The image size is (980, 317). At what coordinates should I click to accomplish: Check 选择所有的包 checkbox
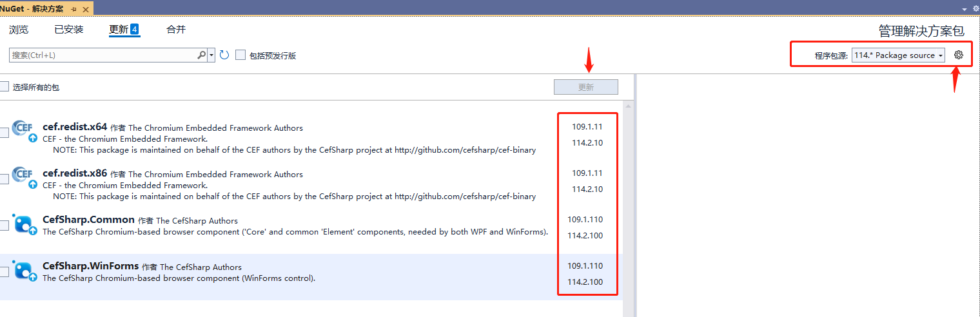(x=4, y=86)
